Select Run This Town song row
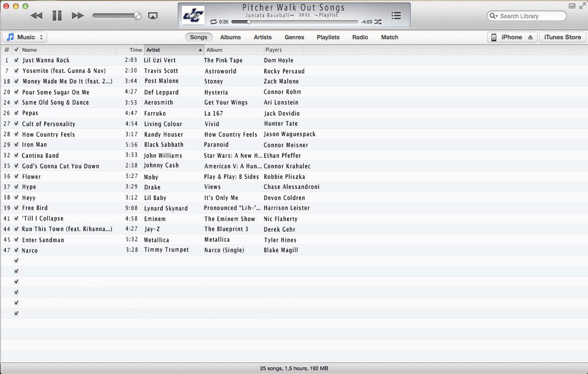The width and height of the screenshot is (588, 374). [294, 229]
